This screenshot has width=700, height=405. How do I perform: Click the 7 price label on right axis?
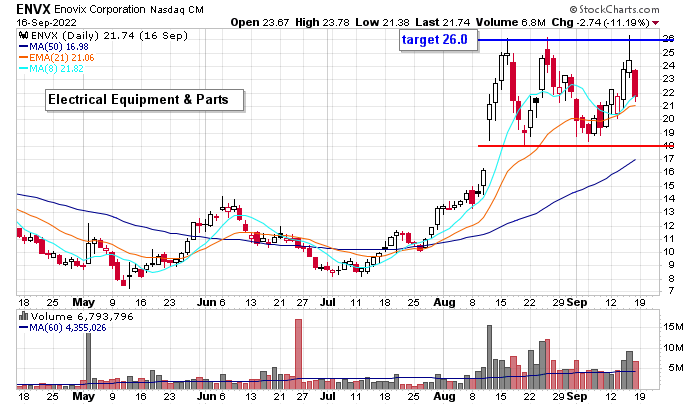[671, 291]
